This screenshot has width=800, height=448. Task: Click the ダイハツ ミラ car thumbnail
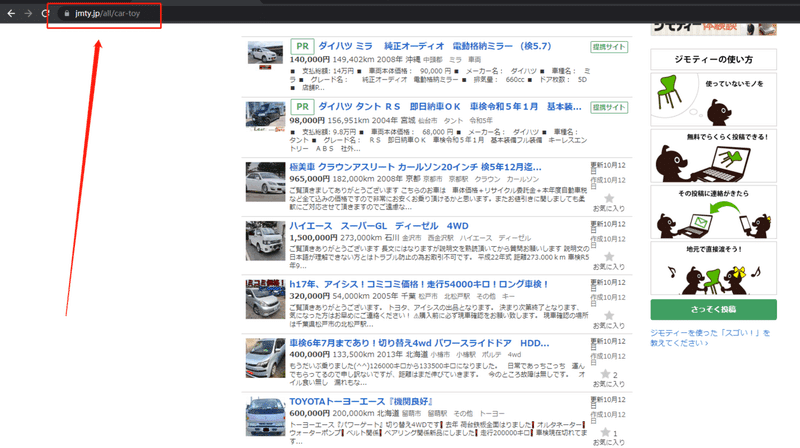point(265,55)
